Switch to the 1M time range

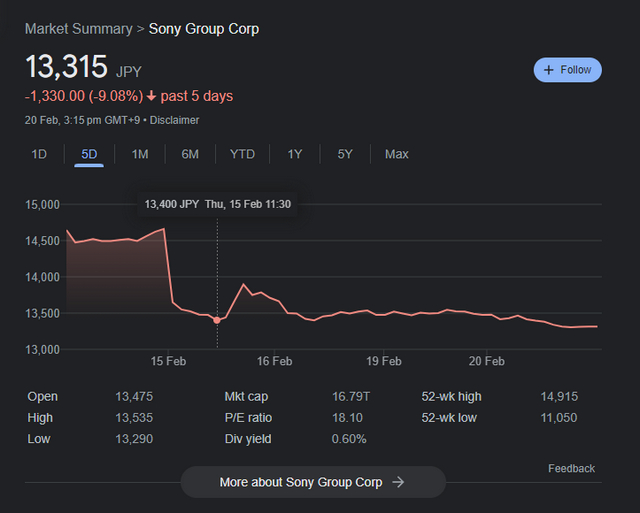tap(140, 154)
